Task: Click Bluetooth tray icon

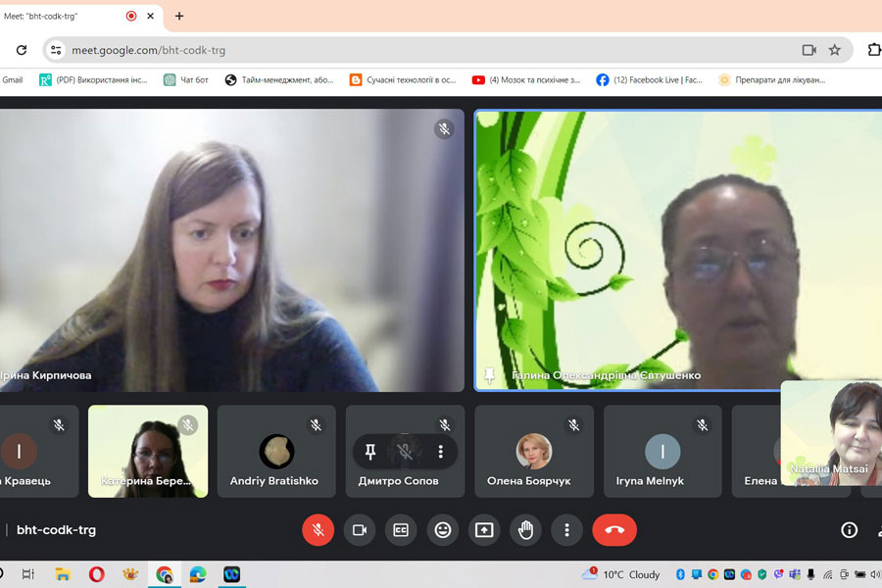Action: tap(680, 574)
